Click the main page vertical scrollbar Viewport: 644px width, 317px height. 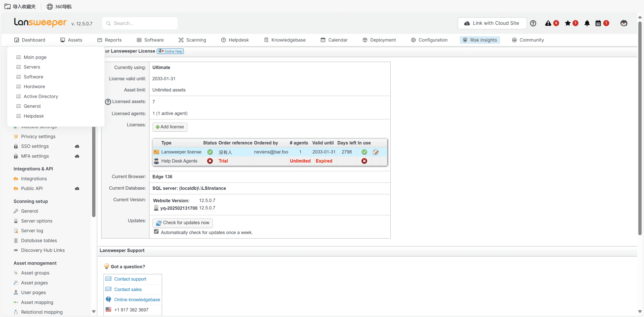coord(640,128)
